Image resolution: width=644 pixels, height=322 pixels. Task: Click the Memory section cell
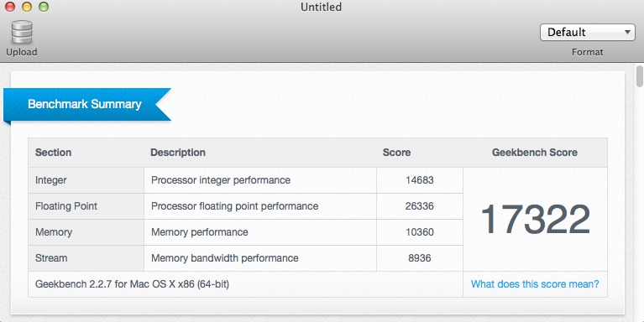point(86,232)
